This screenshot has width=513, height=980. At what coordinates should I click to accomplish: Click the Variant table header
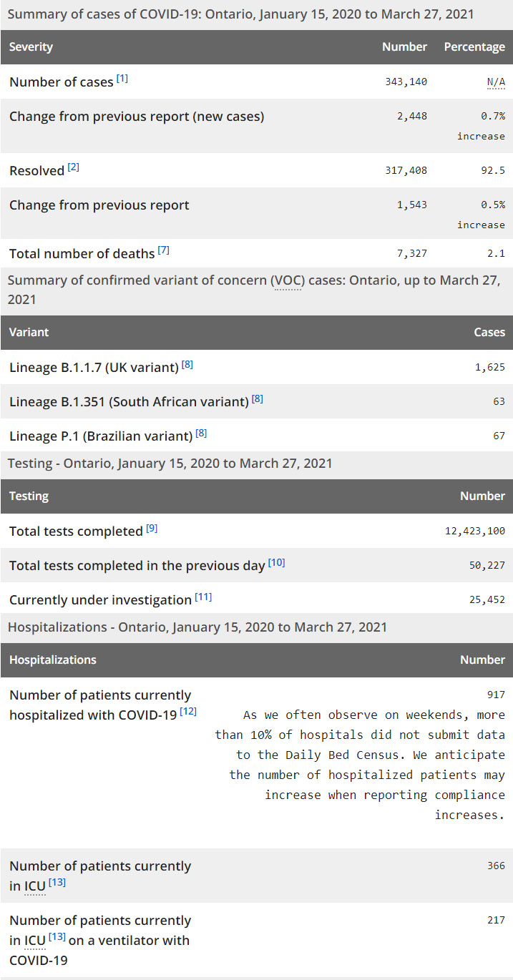(29, 333)
